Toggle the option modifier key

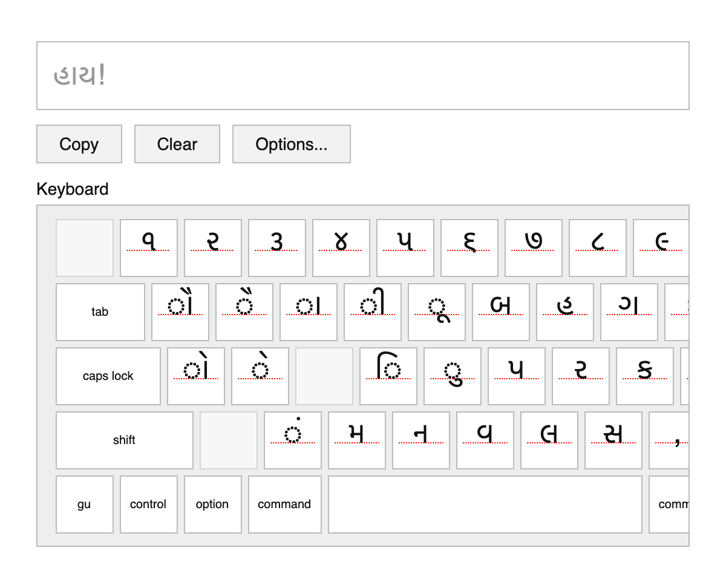click(212, 505)
